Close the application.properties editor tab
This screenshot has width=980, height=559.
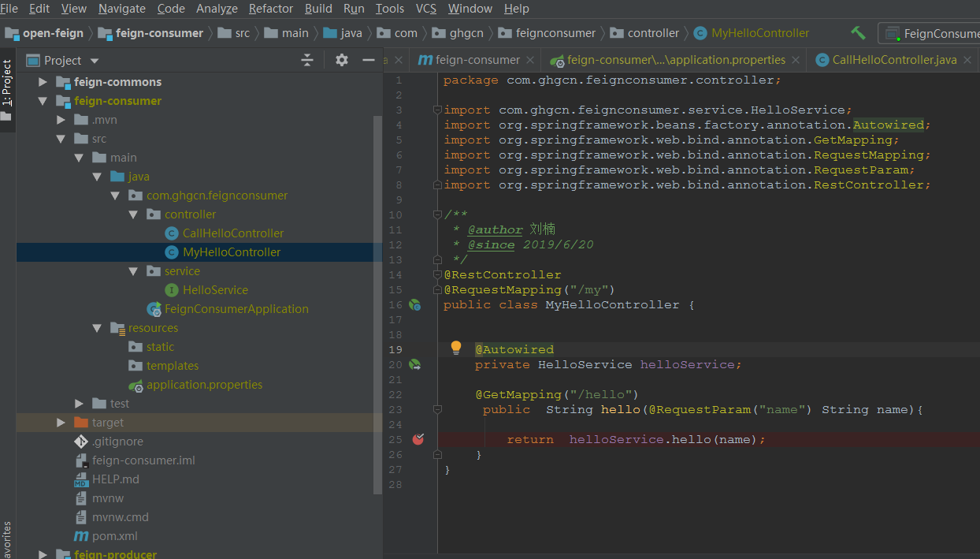point(796,61)
